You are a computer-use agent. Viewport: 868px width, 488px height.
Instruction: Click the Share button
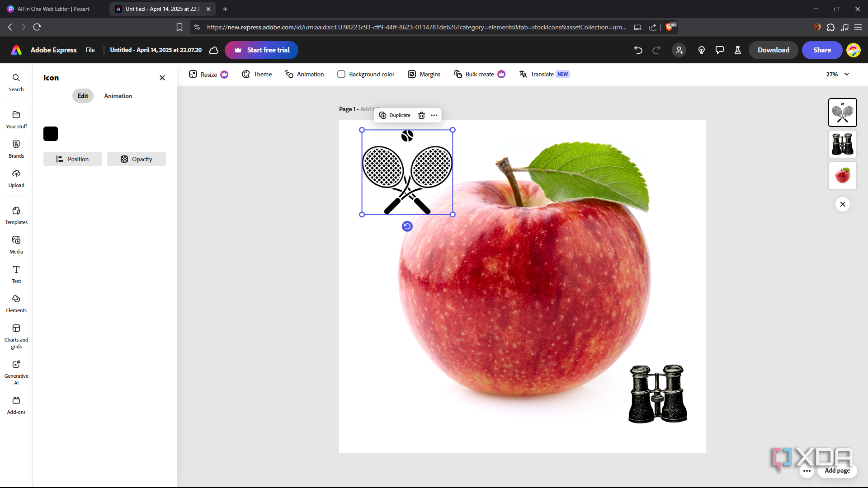click(x=822, y=50)
